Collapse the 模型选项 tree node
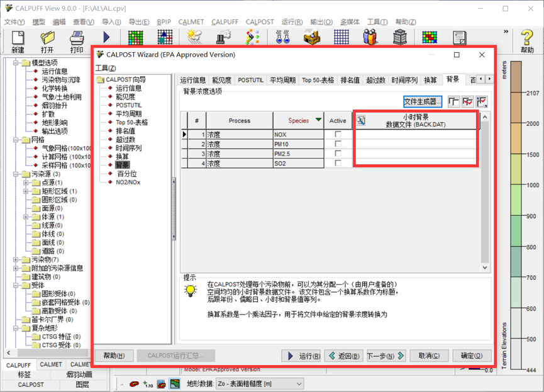 16,63
